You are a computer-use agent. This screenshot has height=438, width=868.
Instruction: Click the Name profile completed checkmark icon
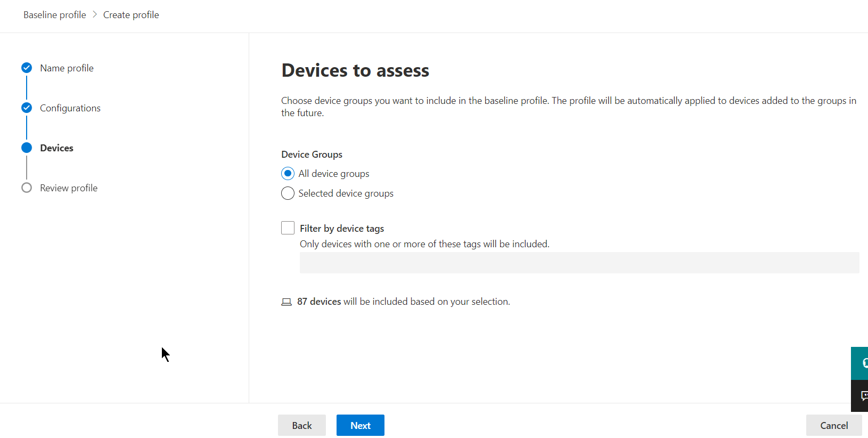tap(27, 68)
